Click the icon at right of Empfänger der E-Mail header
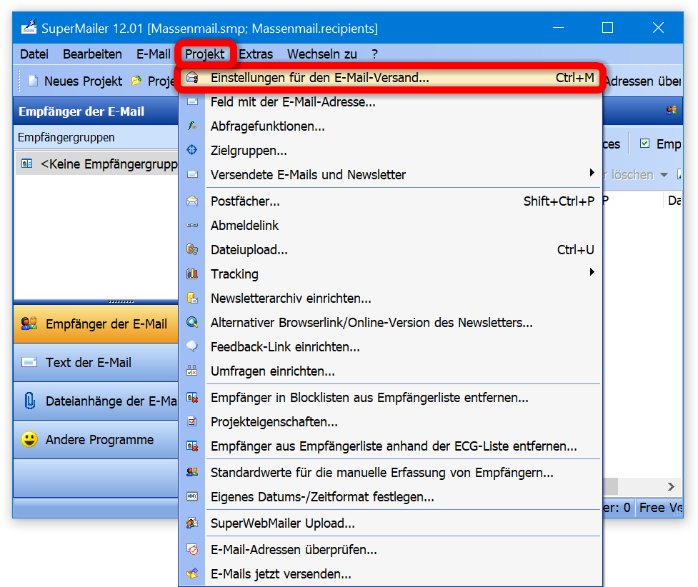698x587 pixels. pyautogui.click(x=671, y=110)
